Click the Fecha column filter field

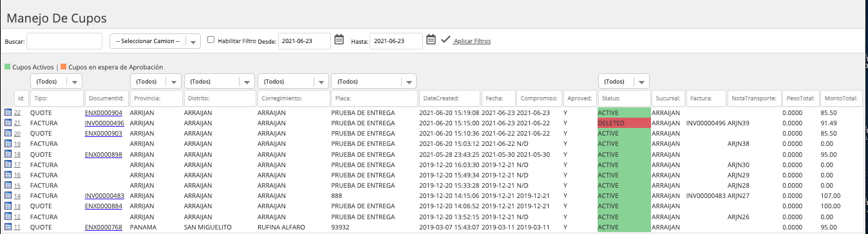coord(498,98)
